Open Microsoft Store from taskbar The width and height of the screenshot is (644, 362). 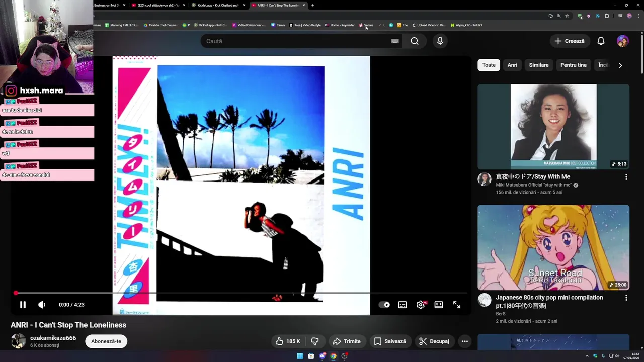pyautogui.click(x=311, y=356)
